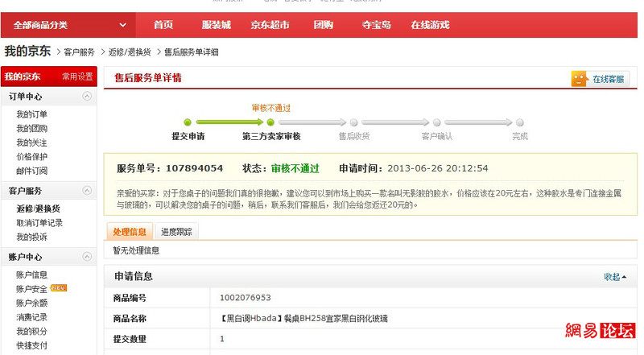Open 消费记录 in the sidebar
Viewport: 644px width, 355px height.
(x=31, y=317)
